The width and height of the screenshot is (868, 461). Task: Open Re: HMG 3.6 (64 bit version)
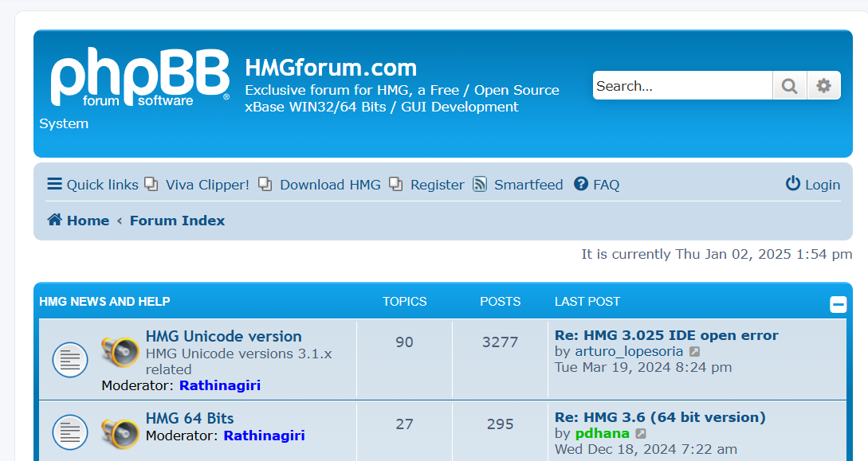[660, 416]
